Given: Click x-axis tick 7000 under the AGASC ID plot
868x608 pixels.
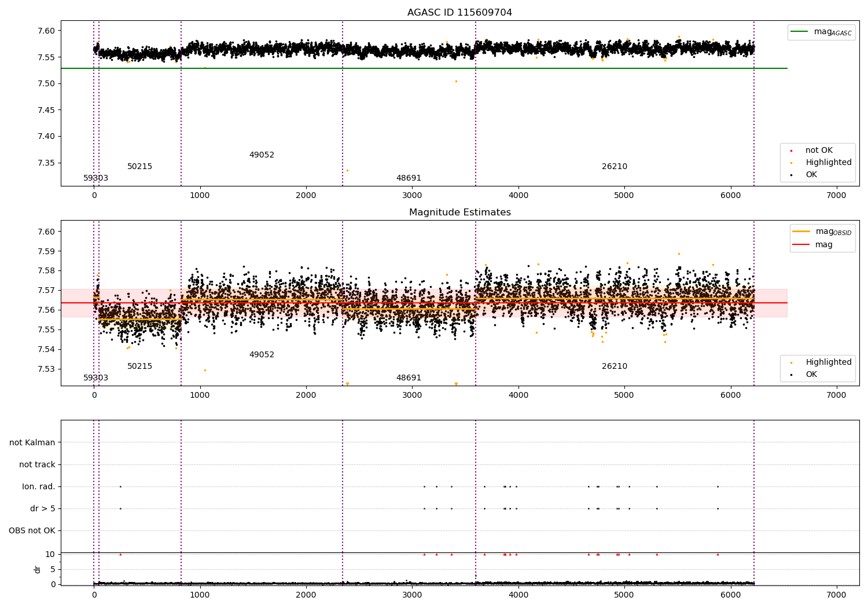Looking at the screenshot, I should [837, 196].
